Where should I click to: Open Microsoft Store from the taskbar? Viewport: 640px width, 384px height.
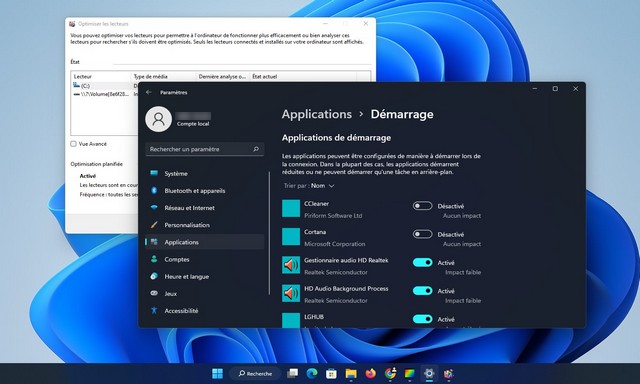pos(331,373)
